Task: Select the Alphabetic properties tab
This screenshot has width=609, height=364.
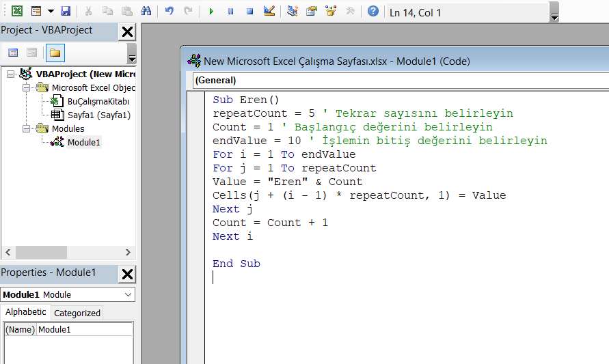Action: coord(26,312)
